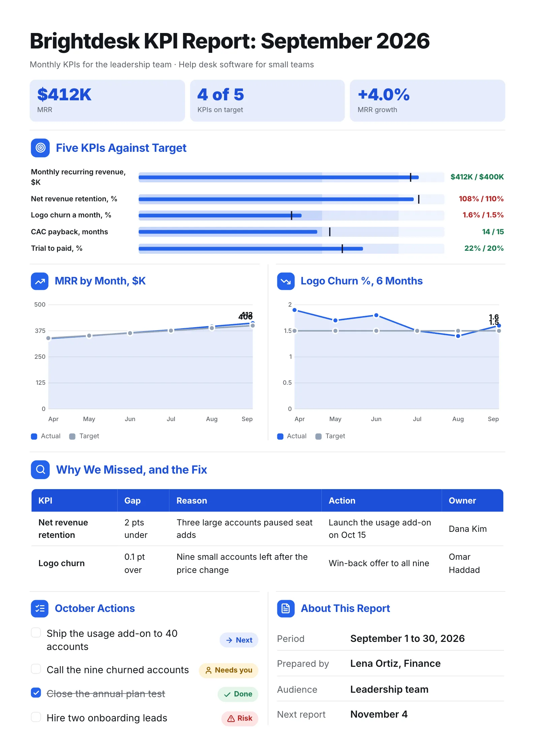
Task: Click the warning triangle in the Risk badge
Action: (231, 719)
